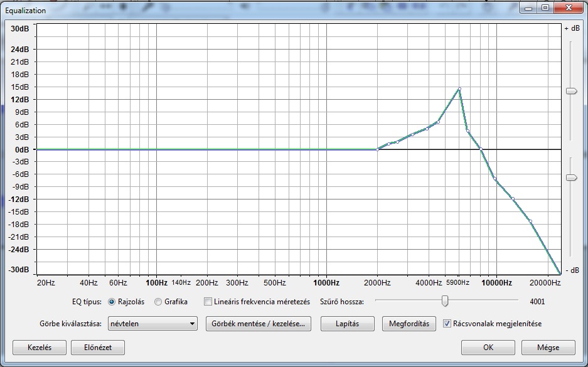Cancel the dialog with Mégse
The height and width of the screenshot is (367, 588).
[548, 347]
